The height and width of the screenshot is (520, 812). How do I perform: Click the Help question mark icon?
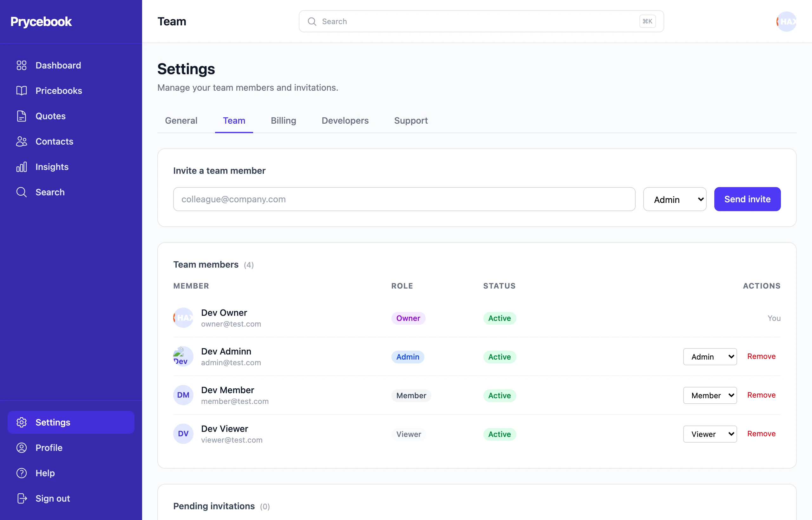(x=21, y=473)
